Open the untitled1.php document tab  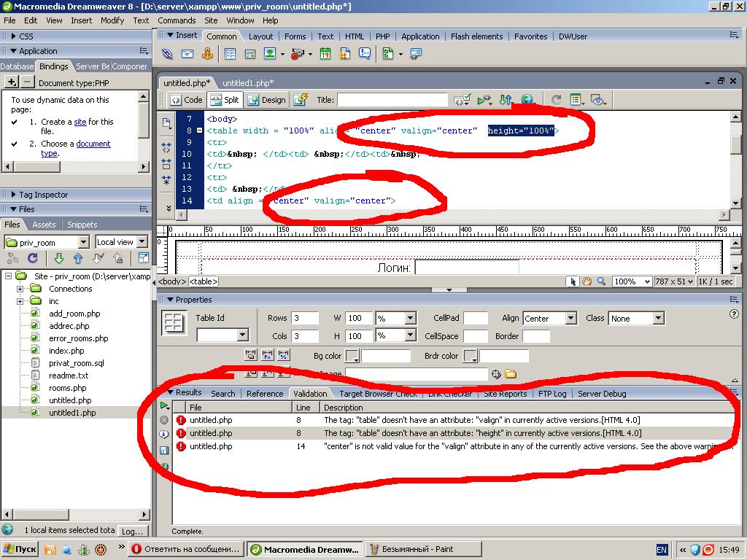coord(248,83)
